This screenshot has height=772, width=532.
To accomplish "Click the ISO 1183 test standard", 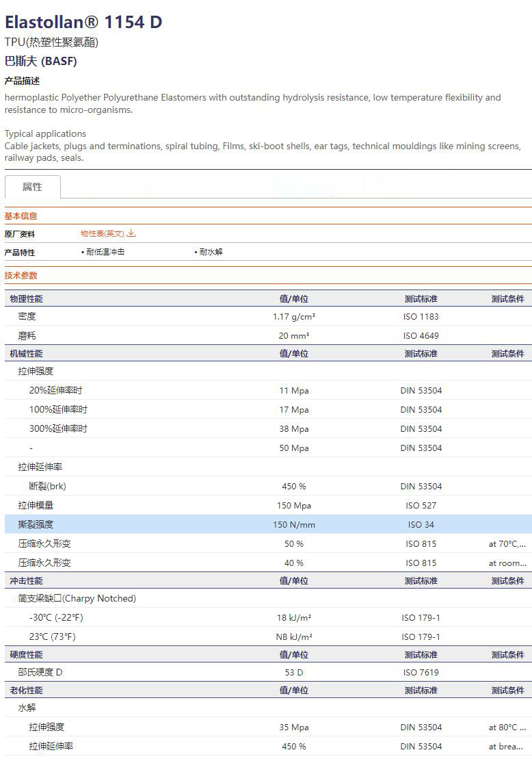I will [x=421, y=317].
